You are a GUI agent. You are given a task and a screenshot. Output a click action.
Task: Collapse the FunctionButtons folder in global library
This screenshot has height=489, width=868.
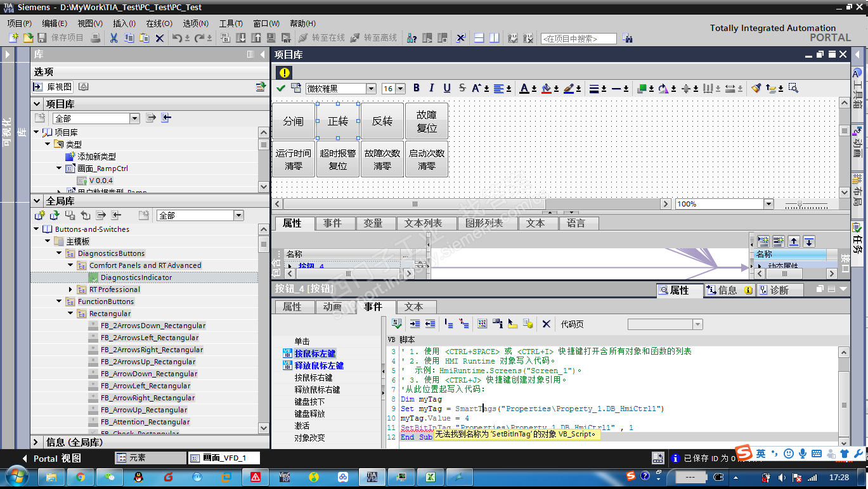(60, 302)
